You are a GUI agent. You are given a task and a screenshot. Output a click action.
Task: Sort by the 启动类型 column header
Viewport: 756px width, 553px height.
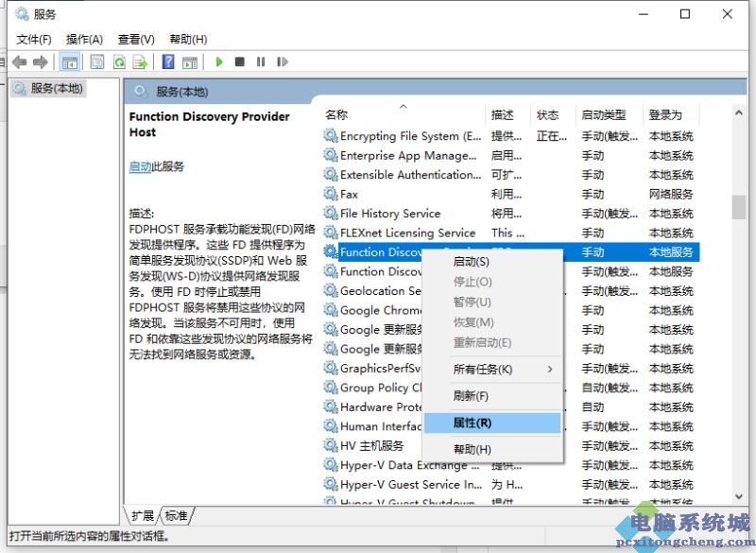point(605,114)
